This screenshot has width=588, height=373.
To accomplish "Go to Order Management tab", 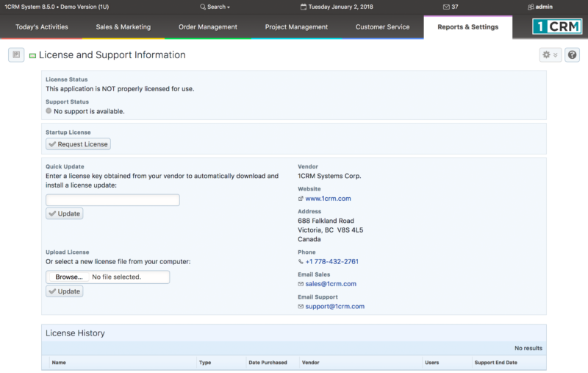I will point(208,27).
